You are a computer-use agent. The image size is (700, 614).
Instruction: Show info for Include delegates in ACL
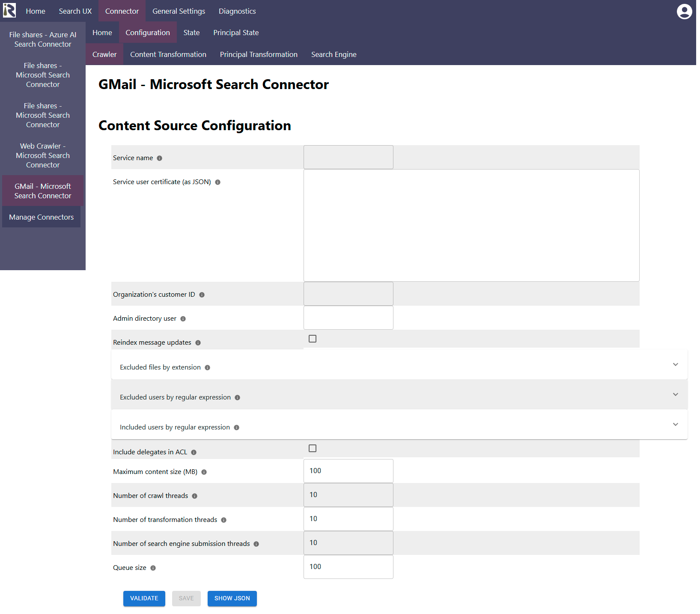pos(194,452)
